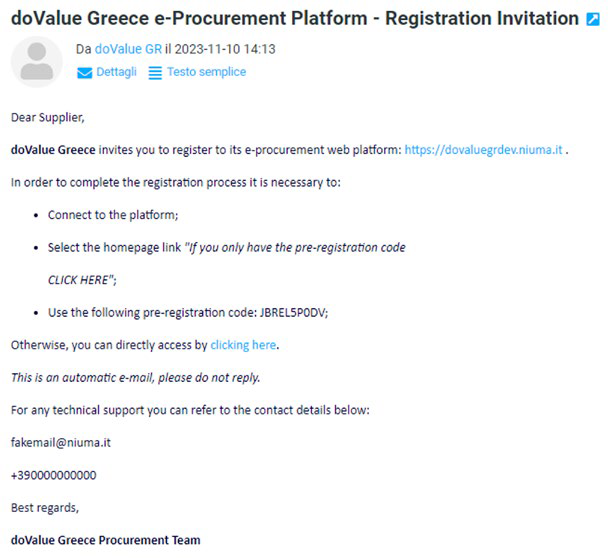The height and width of the screenshot is (558, 609).
Task: Click the automatic e-mail notice line
Action: (135, 377)
